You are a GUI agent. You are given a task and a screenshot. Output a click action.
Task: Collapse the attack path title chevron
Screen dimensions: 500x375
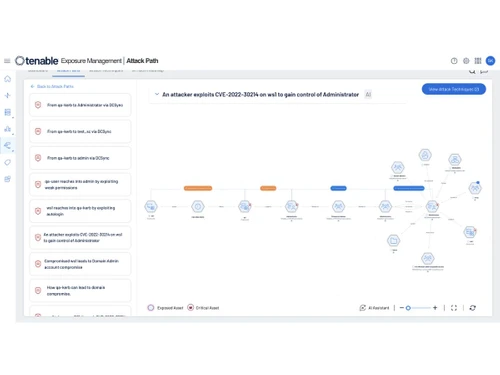157,94
